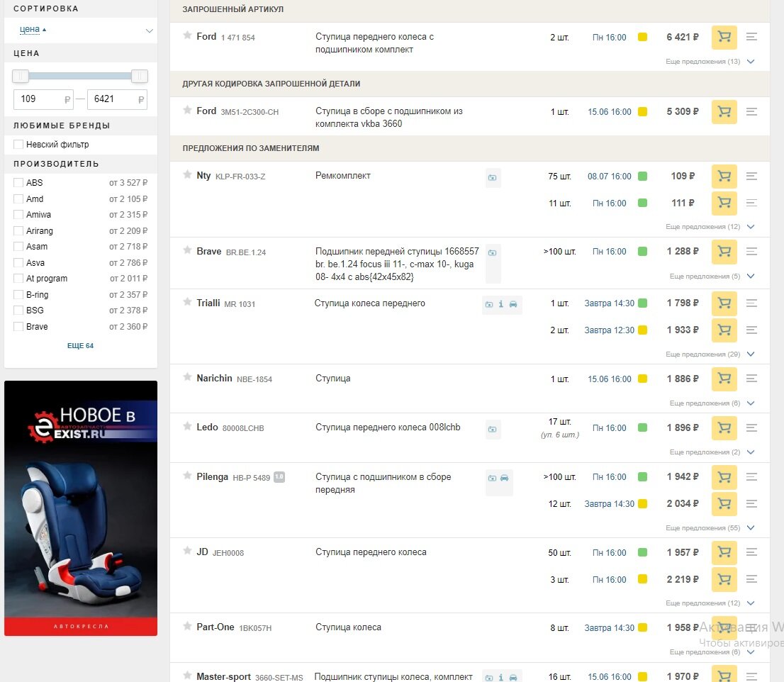Viewport: 784px width, 682px height.
Task: Focus the minimum price field showing 109
Action: (x=43, y=99)
